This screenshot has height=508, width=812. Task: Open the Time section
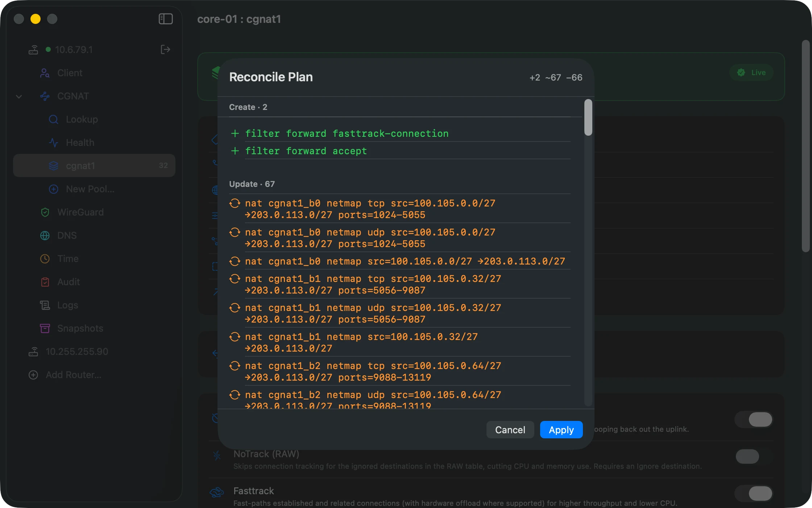click(x=94, y=259)
